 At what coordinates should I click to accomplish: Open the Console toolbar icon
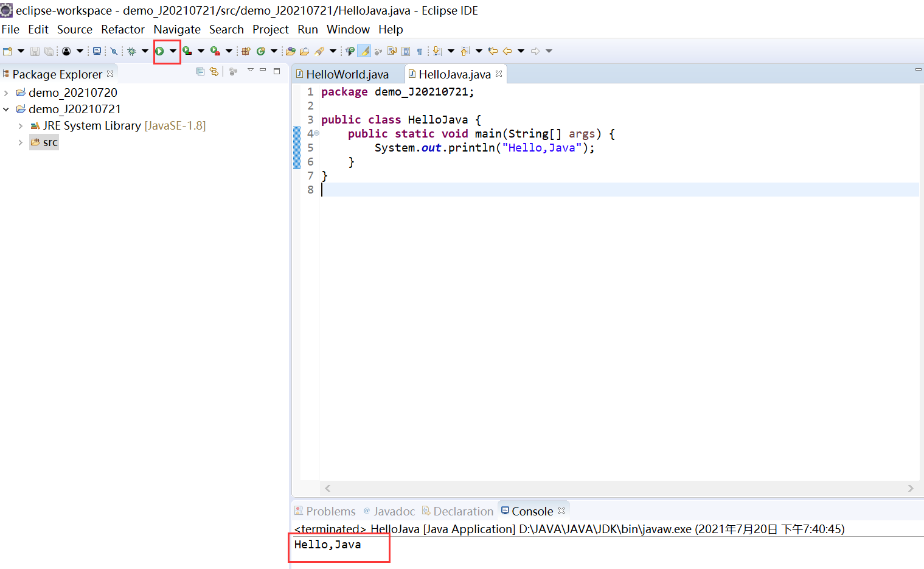(97, 51)
